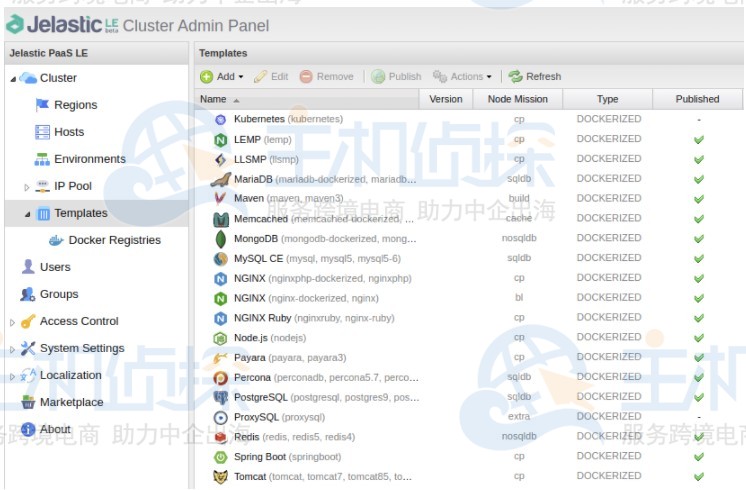Open the Actions dropdown menu
746x490 pixels.
pyautogui.click(x=462, y=77)
